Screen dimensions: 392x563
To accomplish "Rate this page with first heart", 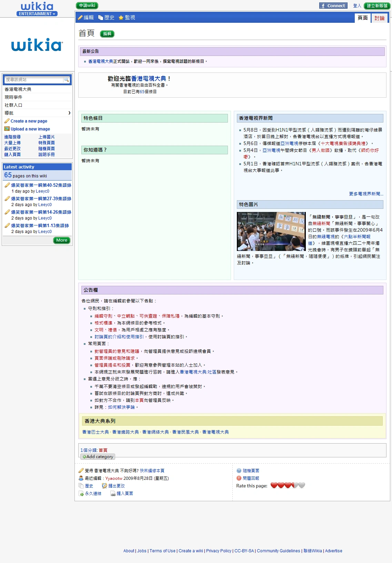I will (x=274, y=486).
